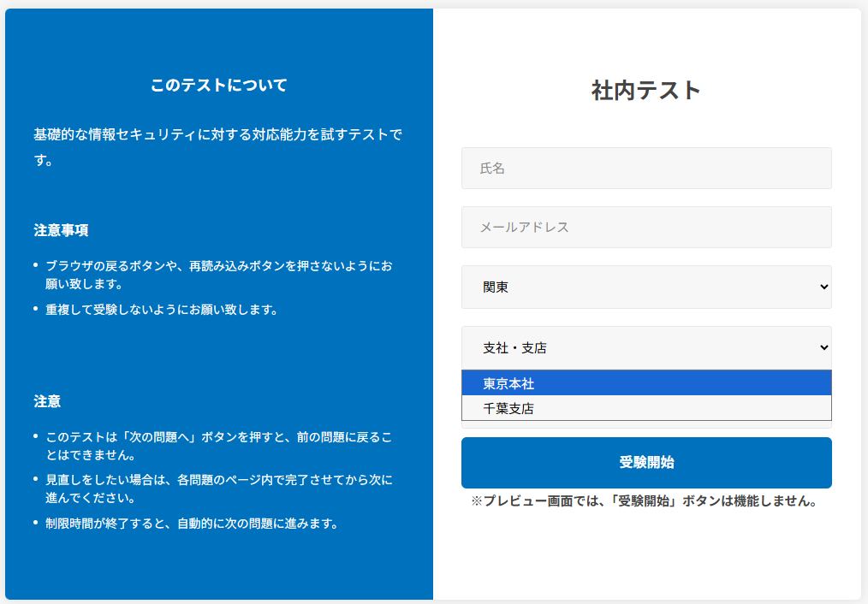
Task: Click the chevron arrow on 支社・支店 select
Action: 823,347
